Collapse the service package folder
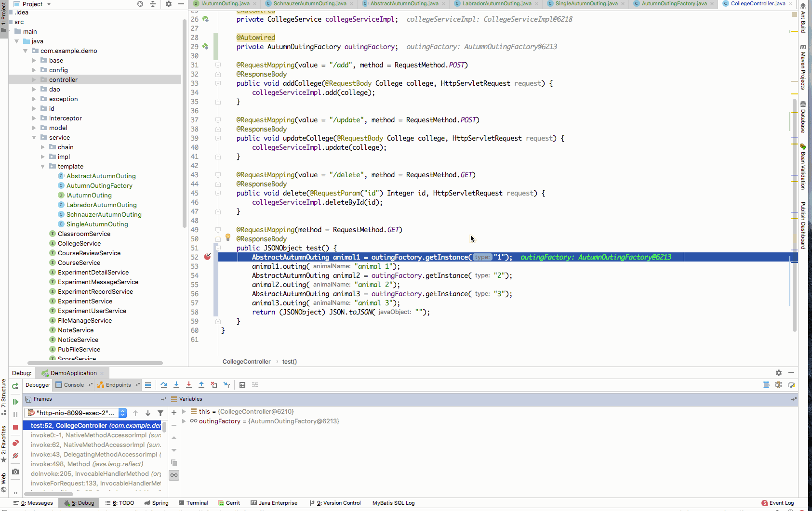 [x=34, y=137]
